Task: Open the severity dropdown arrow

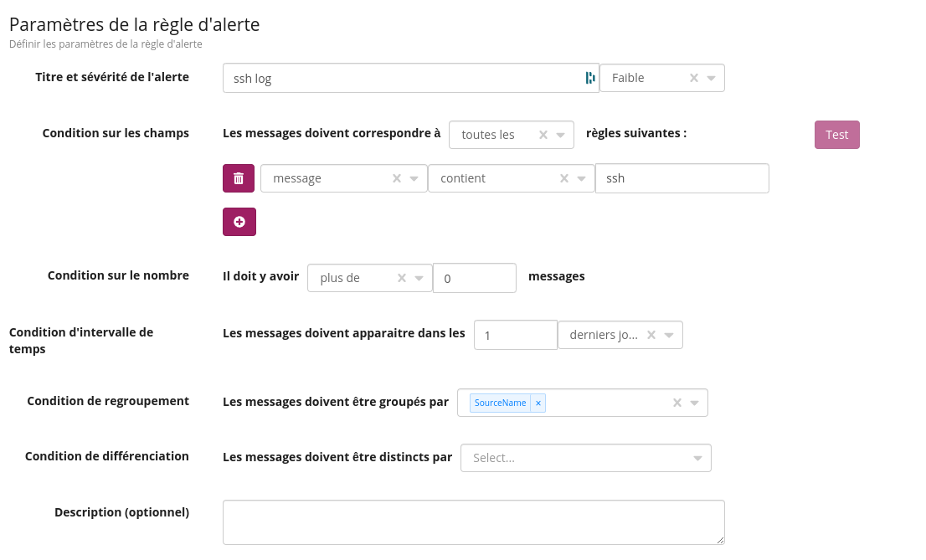Action: tap(711, 78)
